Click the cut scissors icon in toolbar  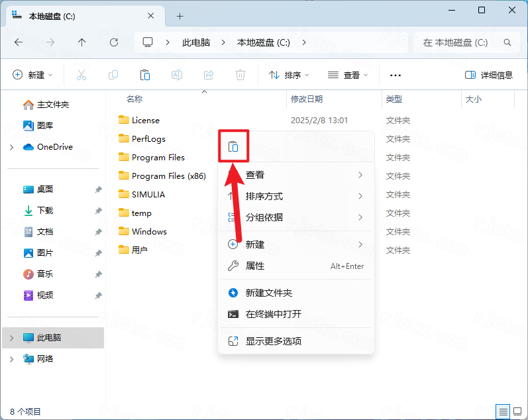(81, 75)
